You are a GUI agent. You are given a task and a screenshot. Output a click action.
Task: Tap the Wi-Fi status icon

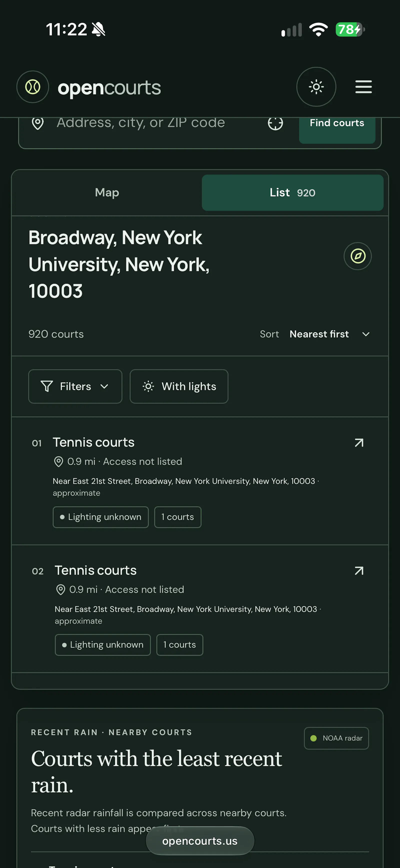click(x=319, y=30)
